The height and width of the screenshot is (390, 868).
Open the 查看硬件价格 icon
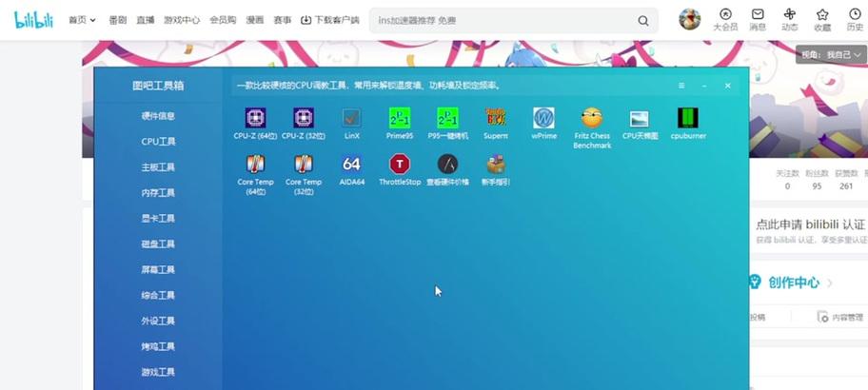[x=448, y=165]
